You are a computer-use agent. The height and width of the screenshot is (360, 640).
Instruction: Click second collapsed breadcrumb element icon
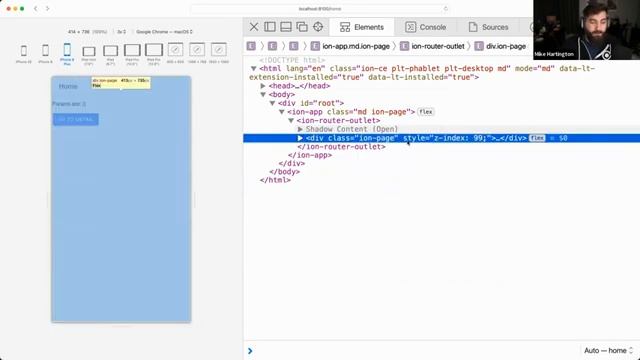click(272, 46)
